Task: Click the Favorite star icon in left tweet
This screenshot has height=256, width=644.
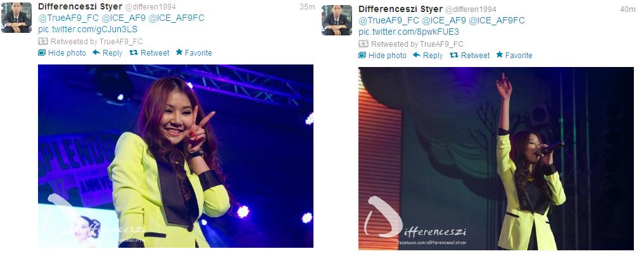Action: coord(179,52)
